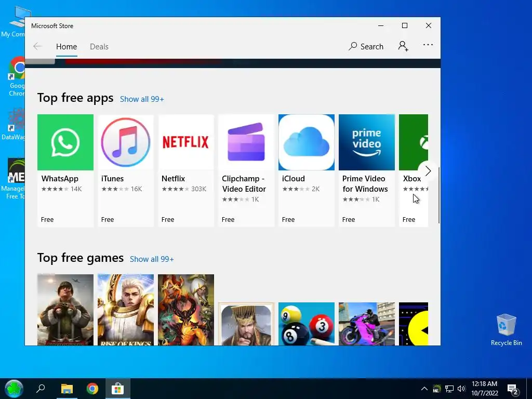Click the Free label under Netflix
This screenshot has height=399, width=532.
click(x=168, y=220)
